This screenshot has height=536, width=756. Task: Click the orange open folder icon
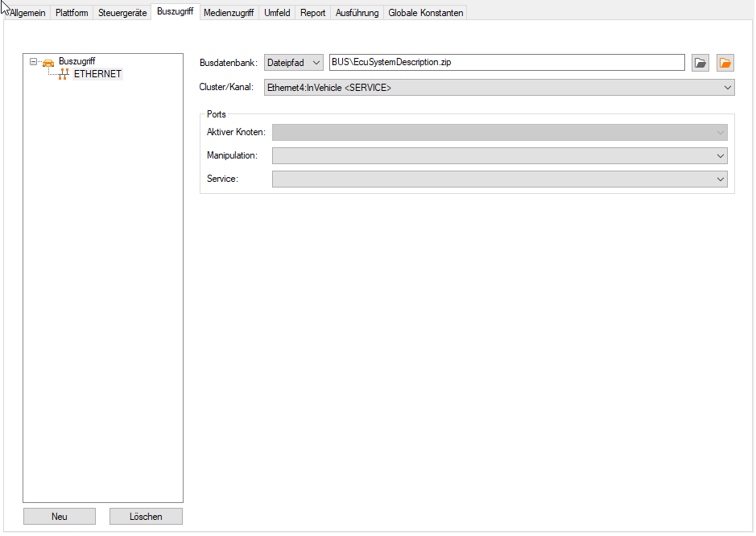coord(725,63)
